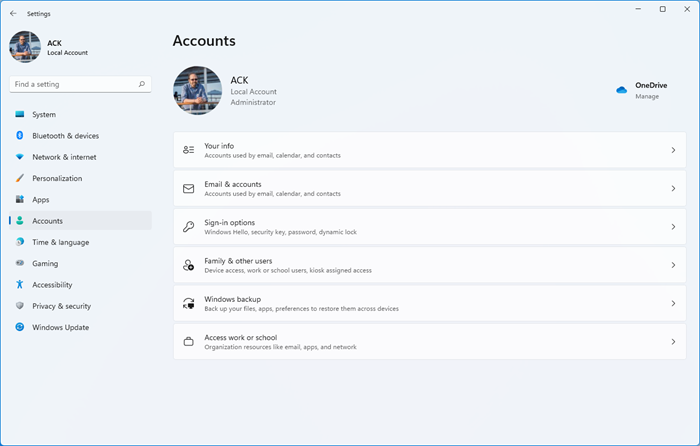This screenshot has width=700, height=446.
Task: Navigate to Privacy & security
Action: pos(80,306)
